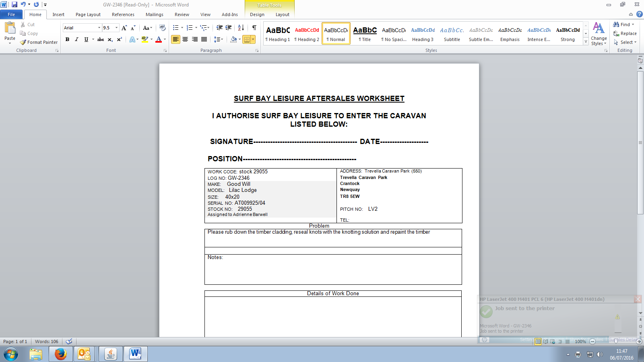Click the Sort icon
Screen dimensions: 644x362
[241, 28]
